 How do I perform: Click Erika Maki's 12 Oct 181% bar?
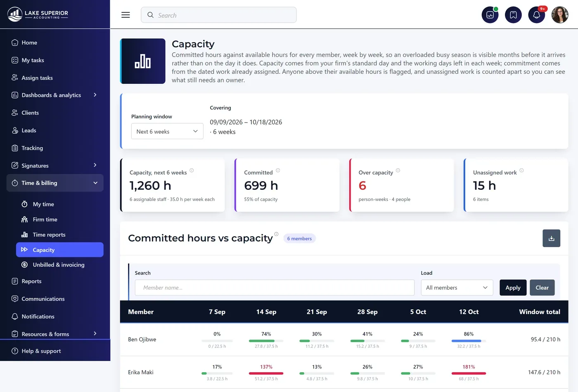point(469,373)
